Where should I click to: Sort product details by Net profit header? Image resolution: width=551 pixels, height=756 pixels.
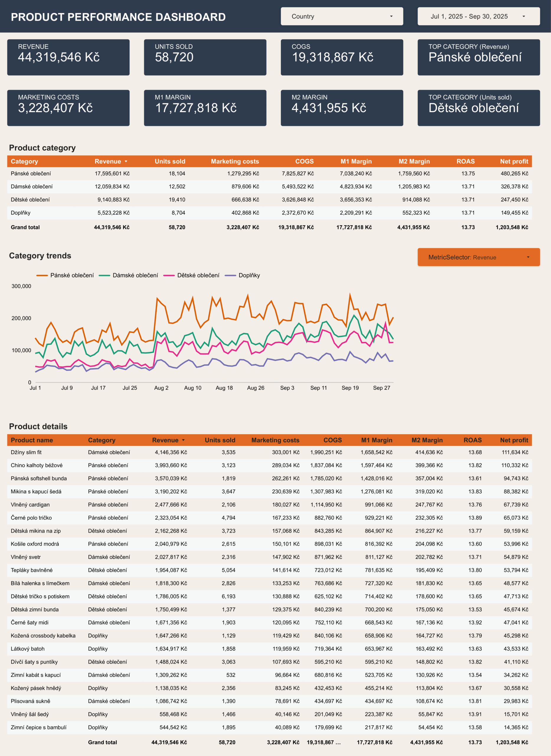click(x=514, y=440)
